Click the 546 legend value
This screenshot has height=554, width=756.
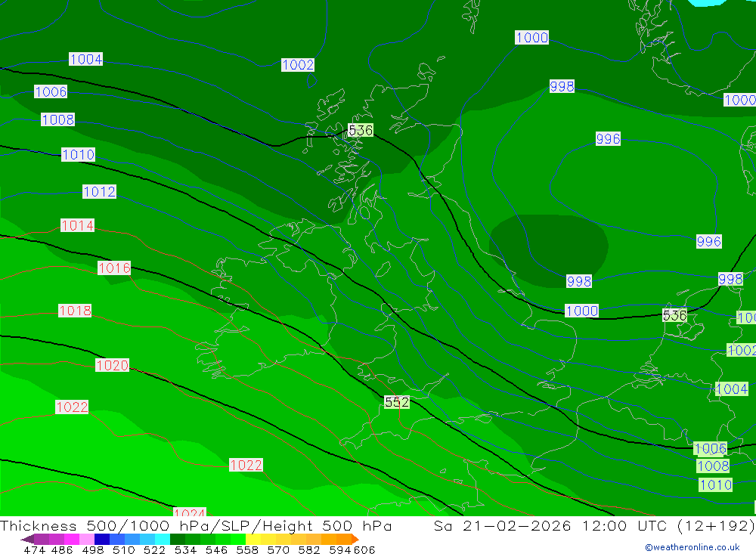[x=216, y=549]
